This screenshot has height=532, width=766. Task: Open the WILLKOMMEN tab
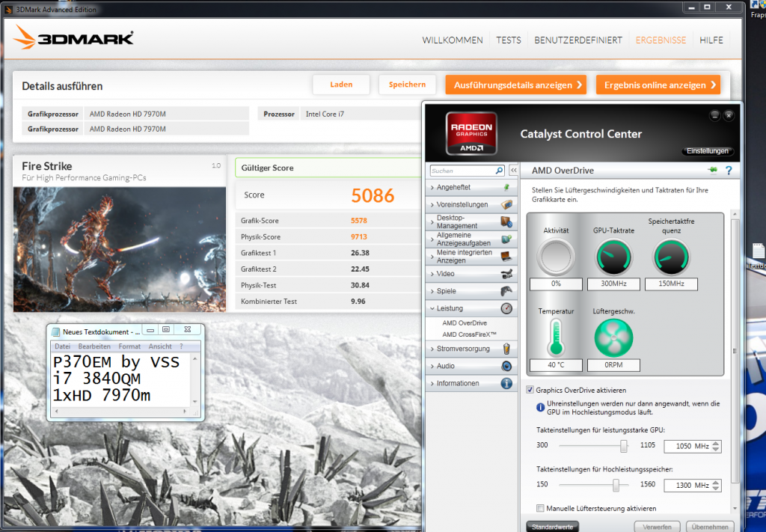453,40
